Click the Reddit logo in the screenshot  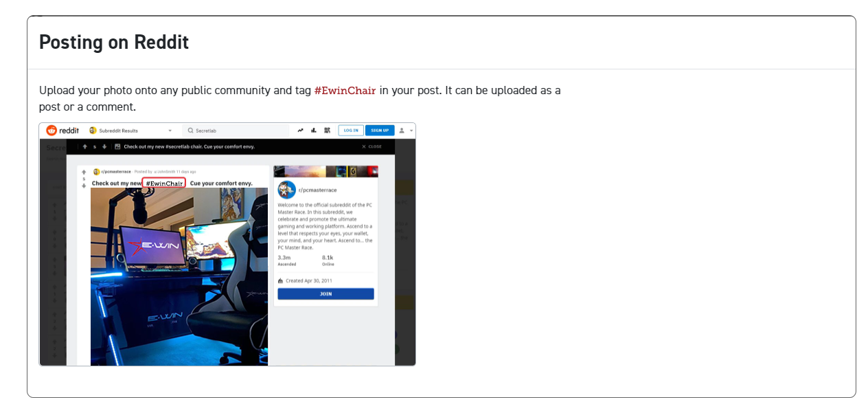[x=62, y=131]
